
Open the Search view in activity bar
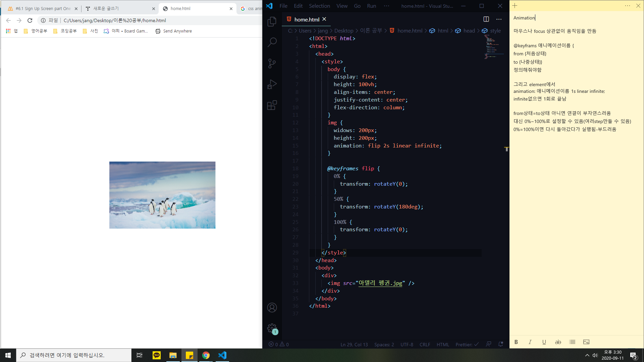pos(272,42)
